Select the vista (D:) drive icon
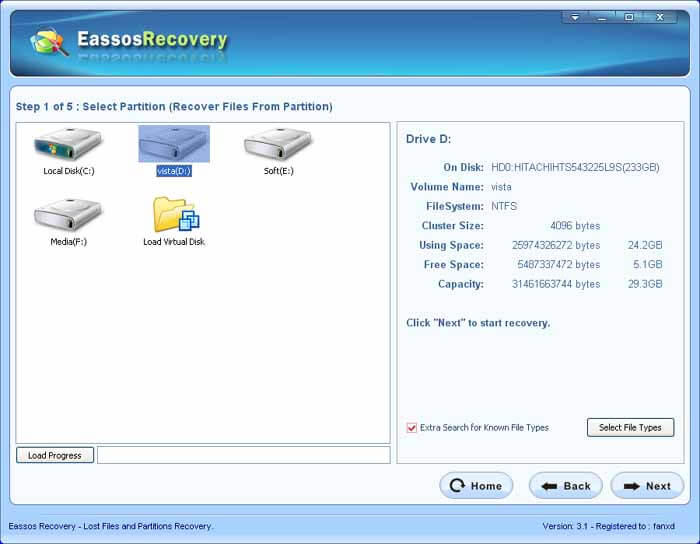 (174, 144)
